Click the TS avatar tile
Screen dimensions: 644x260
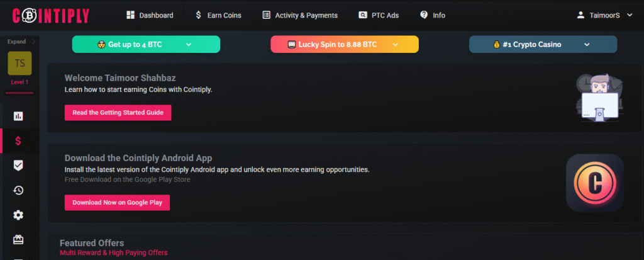click(x=19, y=64)
